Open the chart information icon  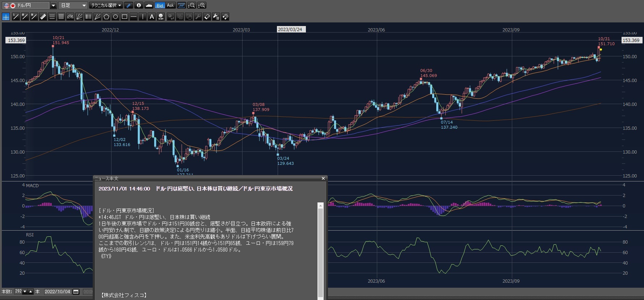pos(139,5)
